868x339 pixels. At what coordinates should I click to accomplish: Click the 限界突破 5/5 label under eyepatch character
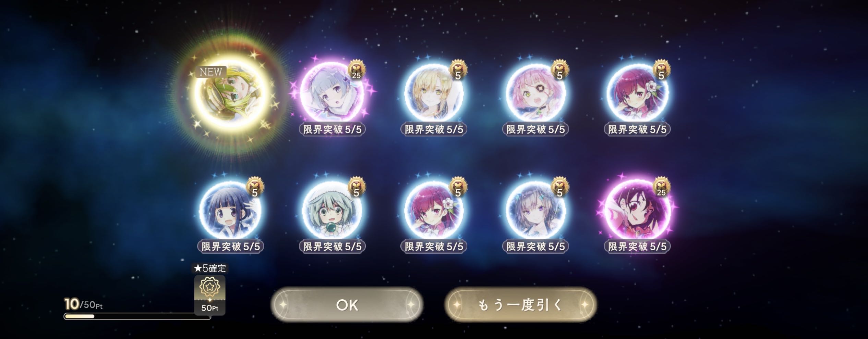coord(535,129)
